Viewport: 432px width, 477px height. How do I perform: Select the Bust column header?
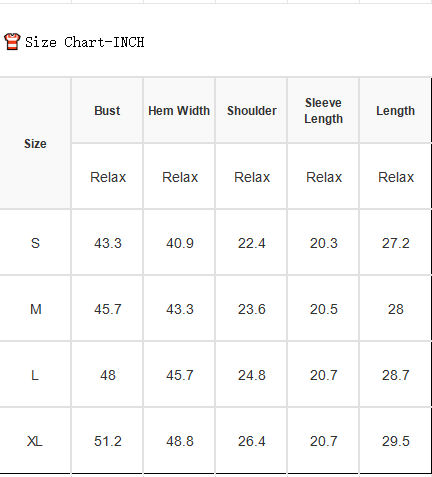tap(107, 111)
